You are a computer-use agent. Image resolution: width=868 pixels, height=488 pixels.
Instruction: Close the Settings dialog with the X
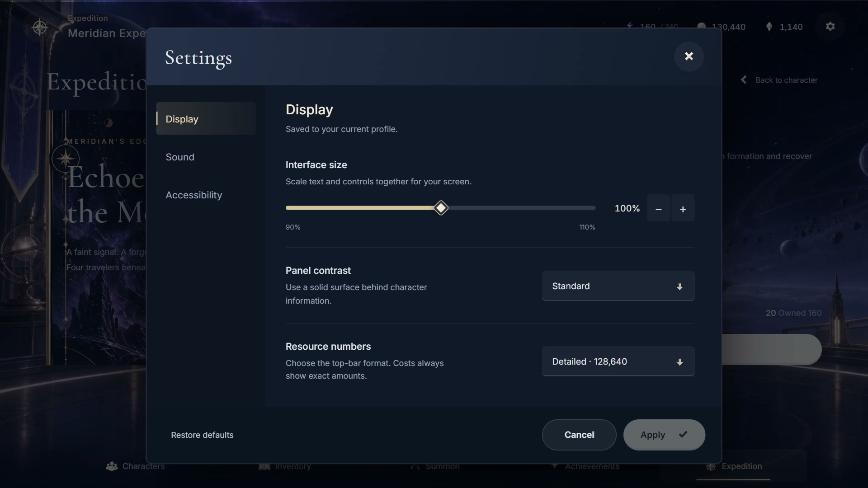tap(689, 56)
